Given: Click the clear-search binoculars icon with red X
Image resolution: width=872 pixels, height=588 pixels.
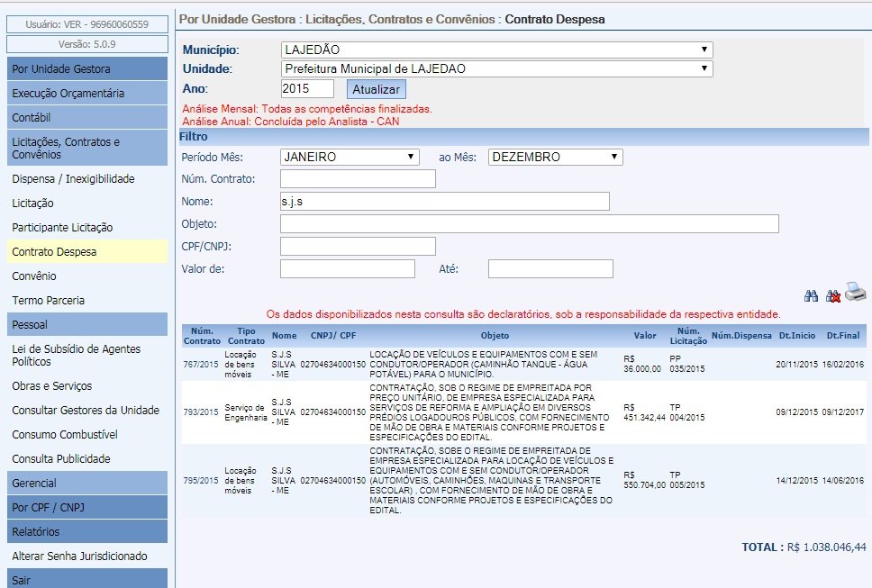Looking at the screenshot, I should coord(832,295).
